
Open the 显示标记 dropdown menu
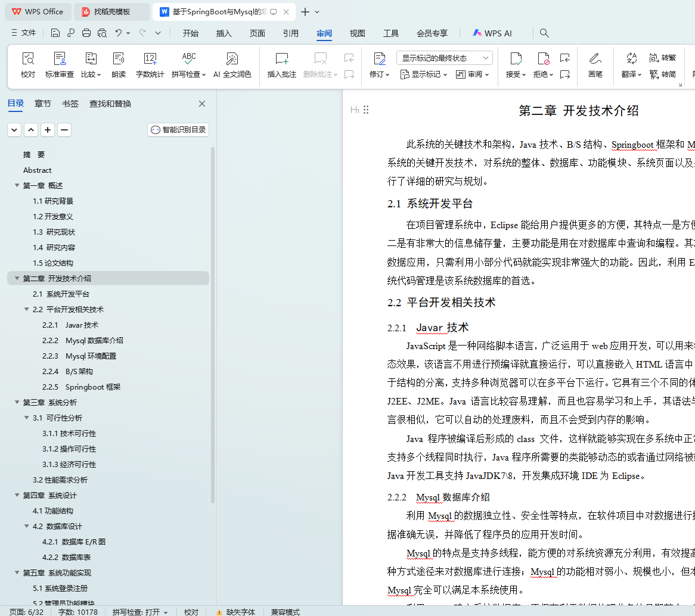click(x=426, y=74)
